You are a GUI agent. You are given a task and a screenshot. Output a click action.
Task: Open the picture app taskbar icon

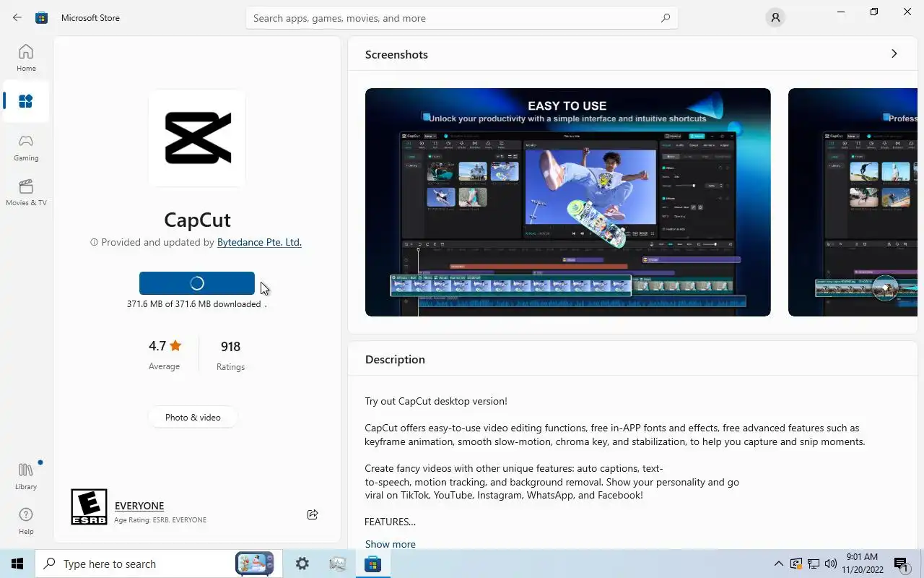(x=337, y=564)
